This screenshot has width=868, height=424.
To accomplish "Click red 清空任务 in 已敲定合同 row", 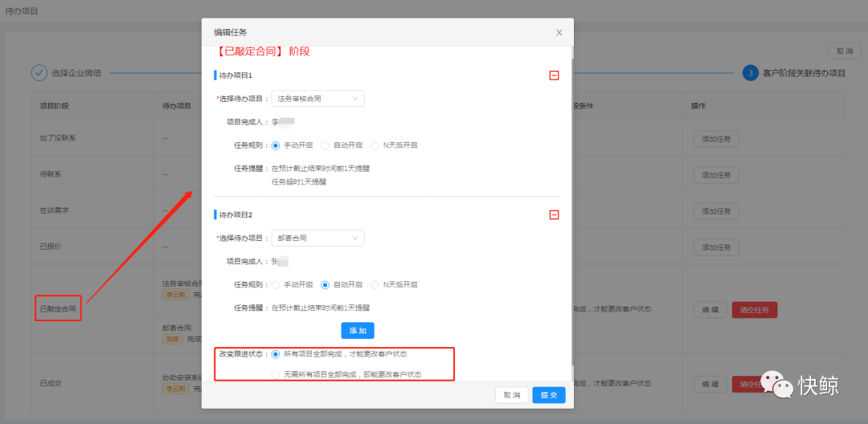I will coord(754,310).
